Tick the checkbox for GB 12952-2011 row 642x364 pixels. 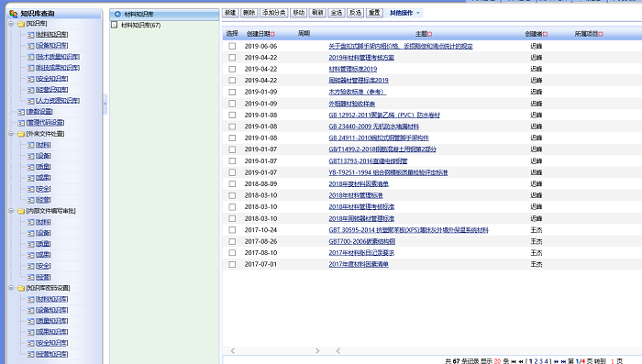[232, 115]
